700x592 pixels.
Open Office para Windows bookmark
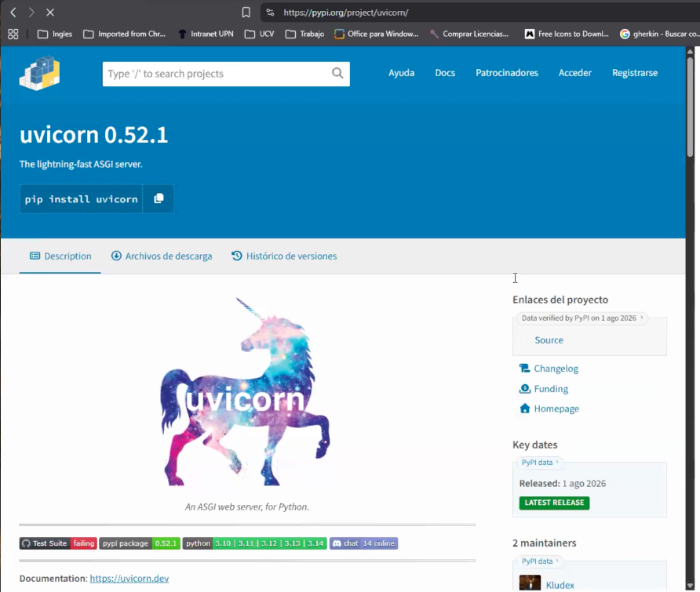377,34
